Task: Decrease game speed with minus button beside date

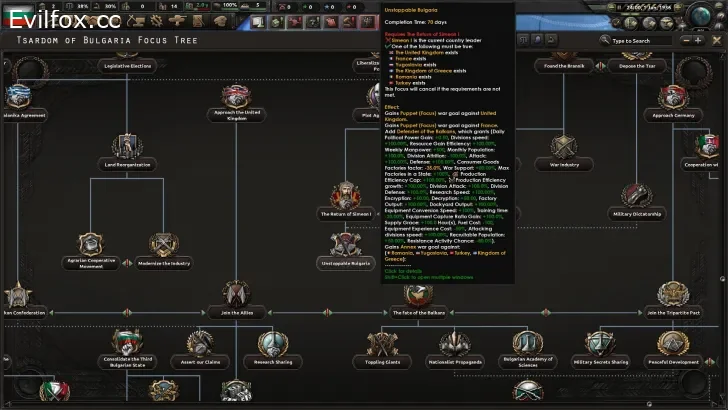Action: pyautogui.click(x=611, y=7)
